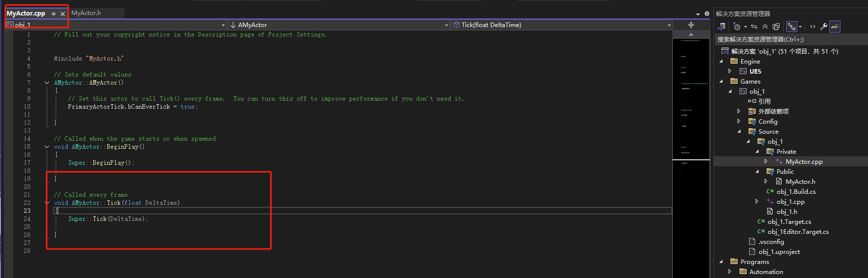Collapse the BeginPlay function code fold
This screenshot has height=278, width=868.
[x=47, y=147]
